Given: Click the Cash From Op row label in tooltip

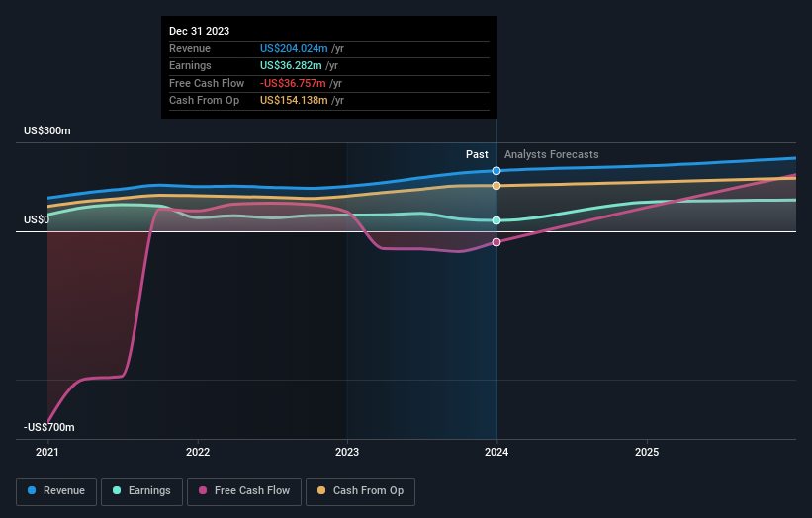Looking at the screenshot, I should pyautogui.click(x=204, y=101).
